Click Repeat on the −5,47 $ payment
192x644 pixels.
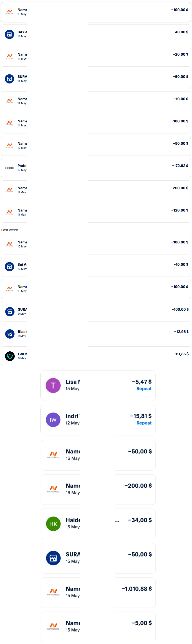click(144, 389)
